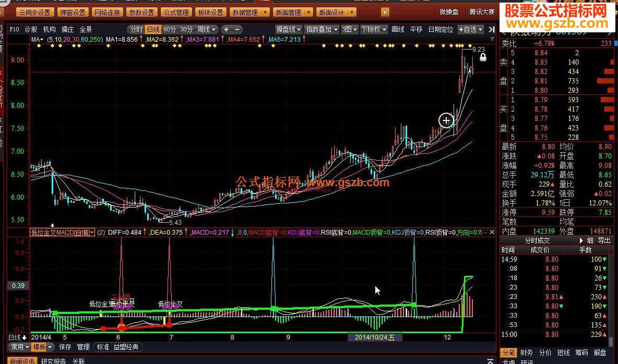Switch to the 财务 tab
The height and width of the screenshot is (364, 618).
click(527, 353)
